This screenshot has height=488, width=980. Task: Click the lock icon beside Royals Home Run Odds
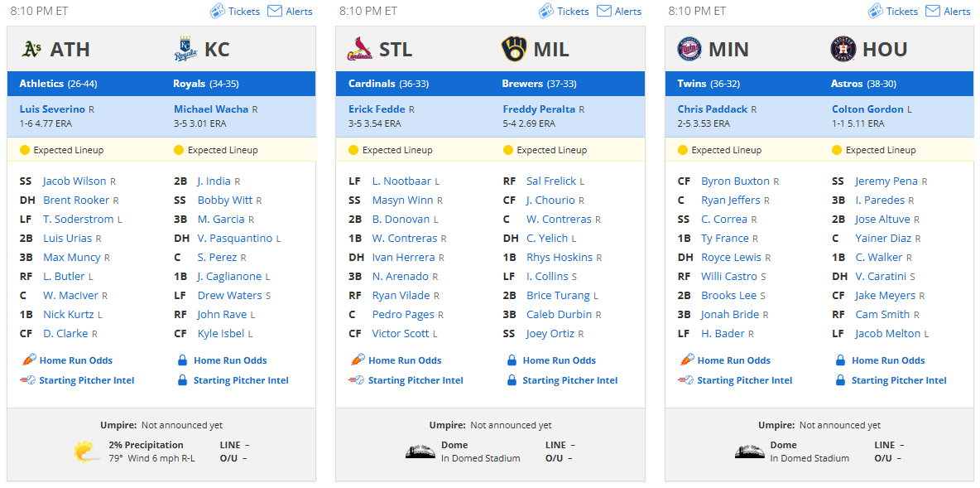pos(182,360)
